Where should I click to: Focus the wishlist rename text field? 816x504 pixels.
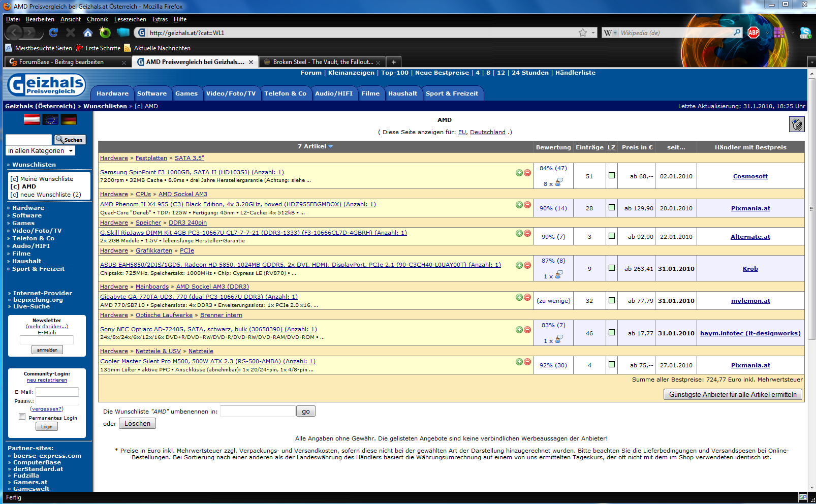pyautogui.click(x=258, y=411)
